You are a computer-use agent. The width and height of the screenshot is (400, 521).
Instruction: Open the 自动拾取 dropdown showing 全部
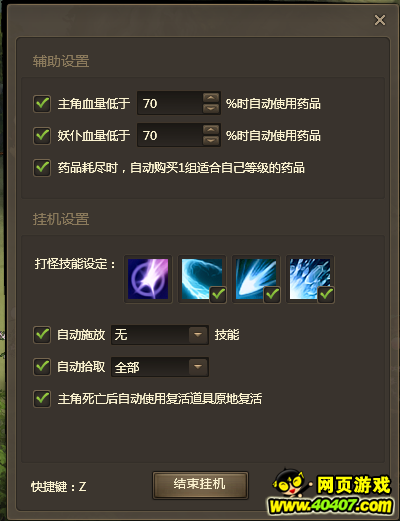coord(160,367)
